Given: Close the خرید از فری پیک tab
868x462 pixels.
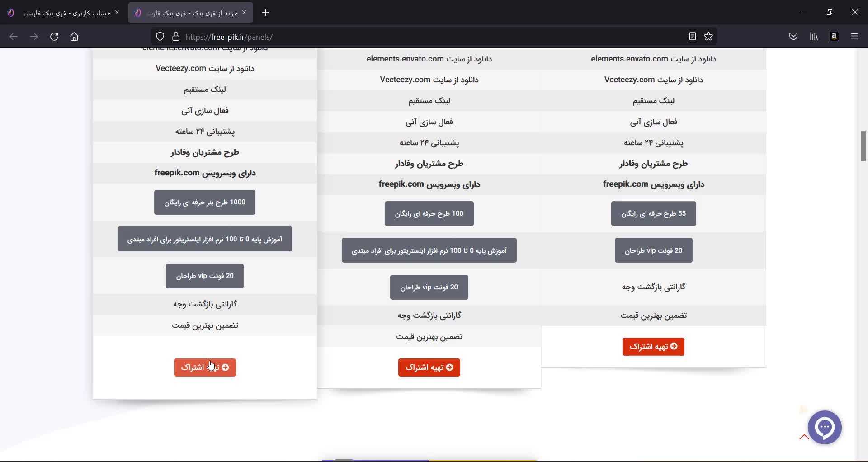Looking at the screenshot, I should coord(244,13).
